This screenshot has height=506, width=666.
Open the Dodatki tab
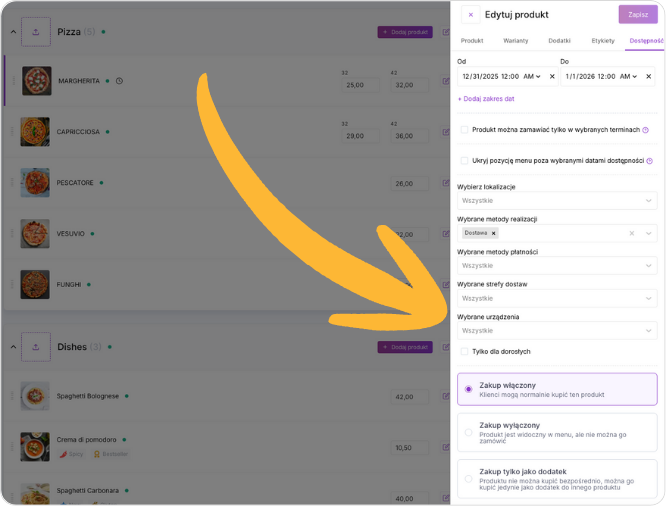pyautogui.click(x=560, y=40)
